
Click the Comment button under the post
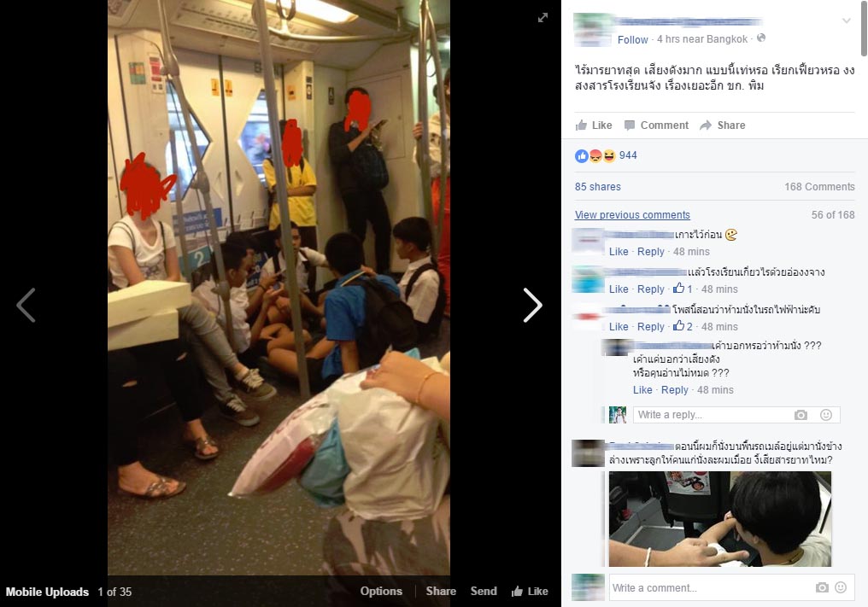pyautogui.click(x=656, y=125)
